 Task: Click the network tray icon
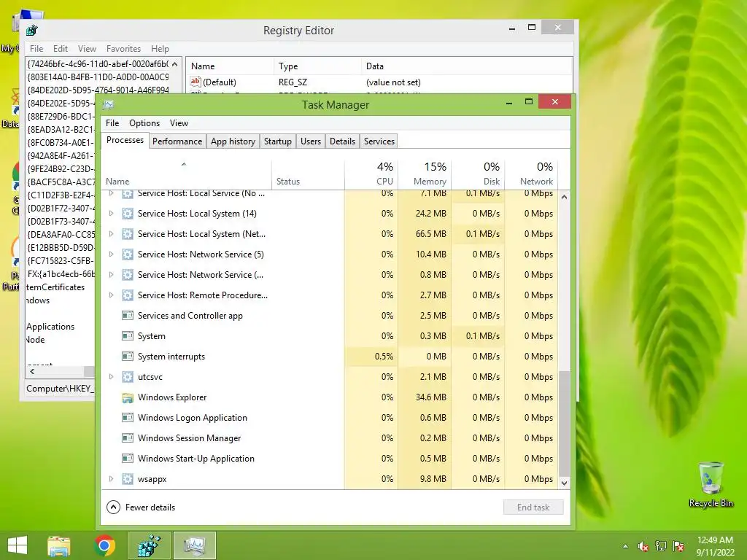pos(661,547)
